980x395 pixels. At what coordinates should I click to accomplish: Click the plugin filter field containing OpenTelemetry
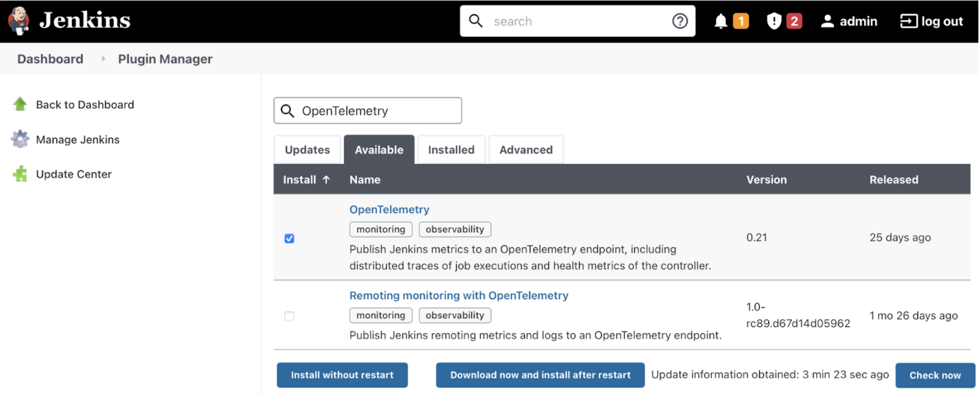(376, 111)
